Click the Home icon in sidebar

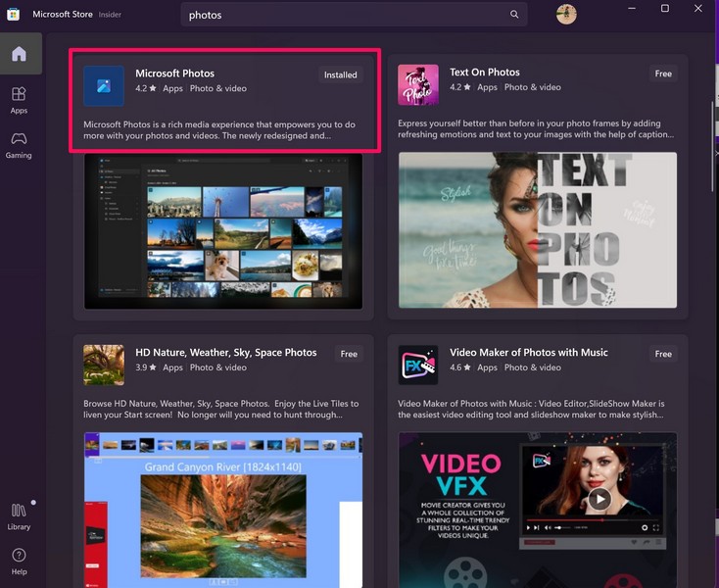[19, 54]
